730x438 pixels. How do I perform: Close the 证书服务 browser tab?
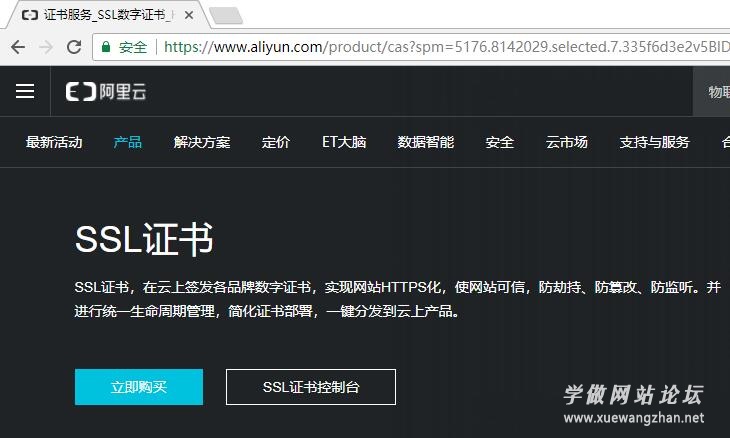[189, 15]
